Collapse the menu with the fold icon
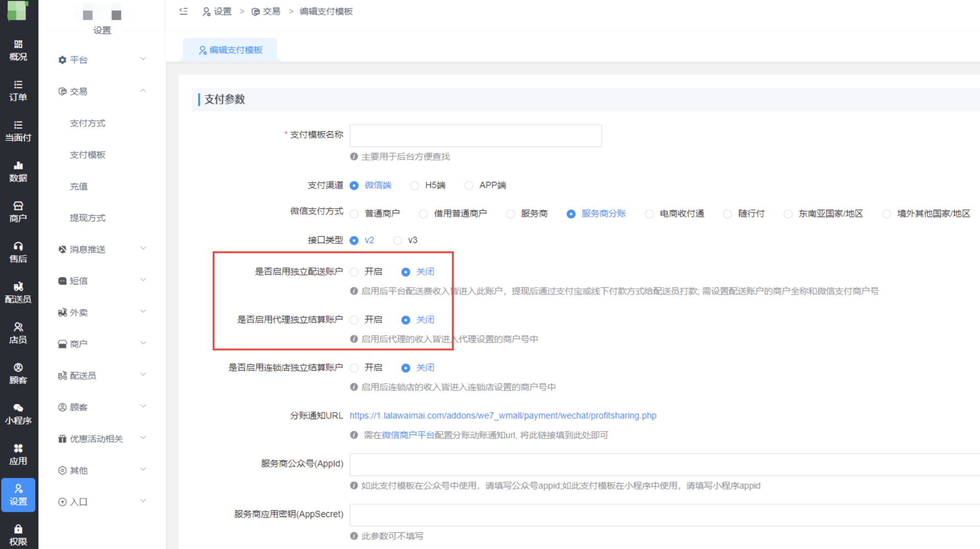 (184, 11)
